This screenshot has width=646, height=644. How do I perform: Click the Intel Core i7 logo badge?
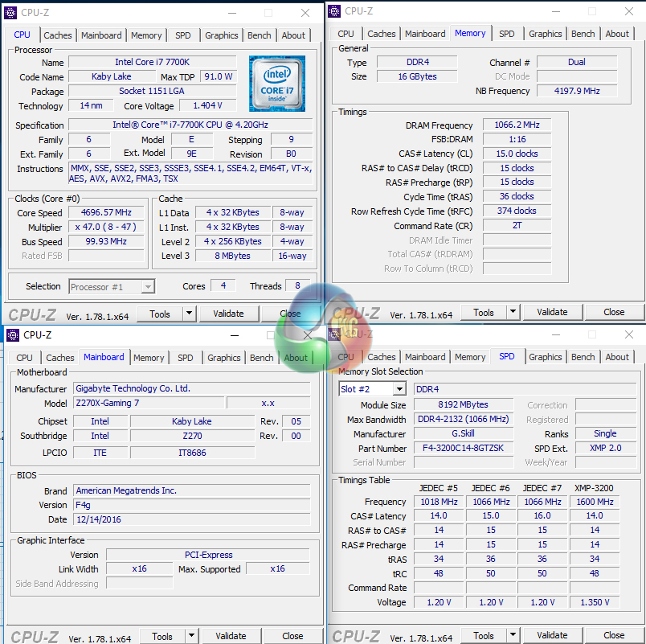[x=276, y=84]
